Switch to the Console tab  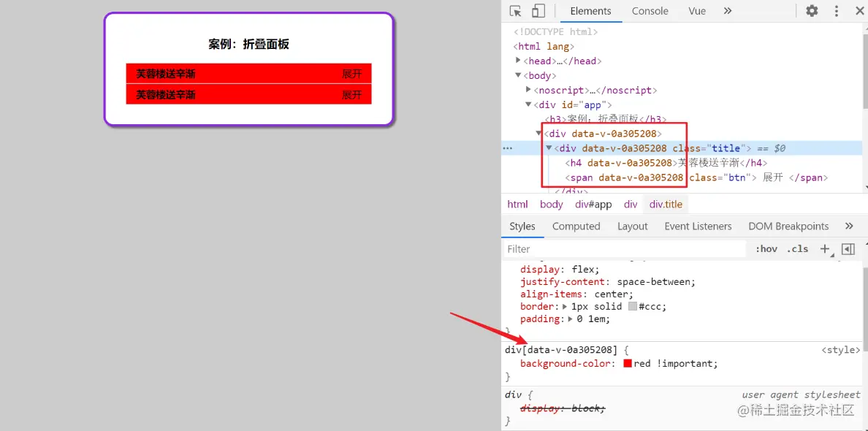click(650, 11)
